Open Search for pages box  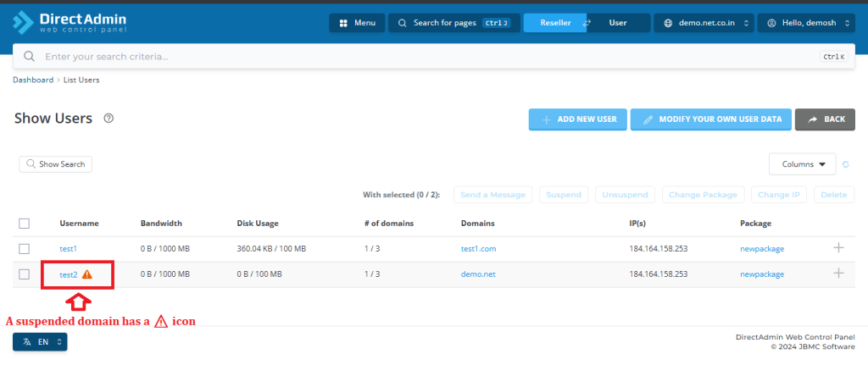tap(454, 23)
